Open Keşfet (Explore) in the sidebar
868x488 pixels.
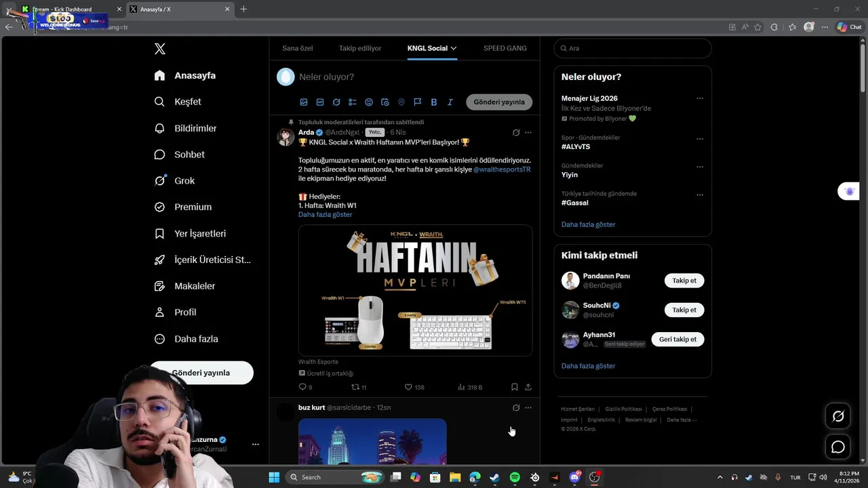178,102
